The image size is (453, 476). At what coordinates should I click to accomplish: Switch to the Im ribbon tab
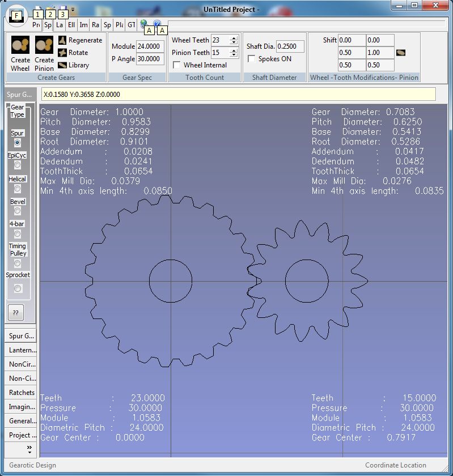(x=83, y=25)
